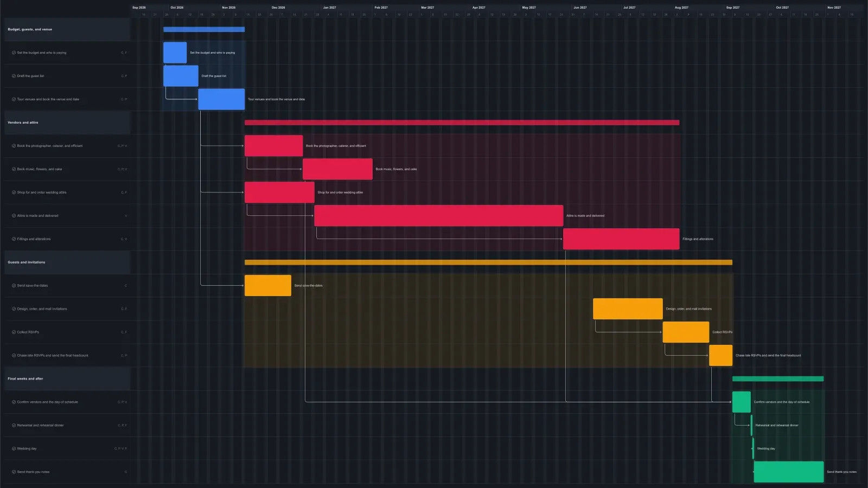Click the "Oct 2026" month header
Screen dimensions: 868x488
(x=177, y=8)
